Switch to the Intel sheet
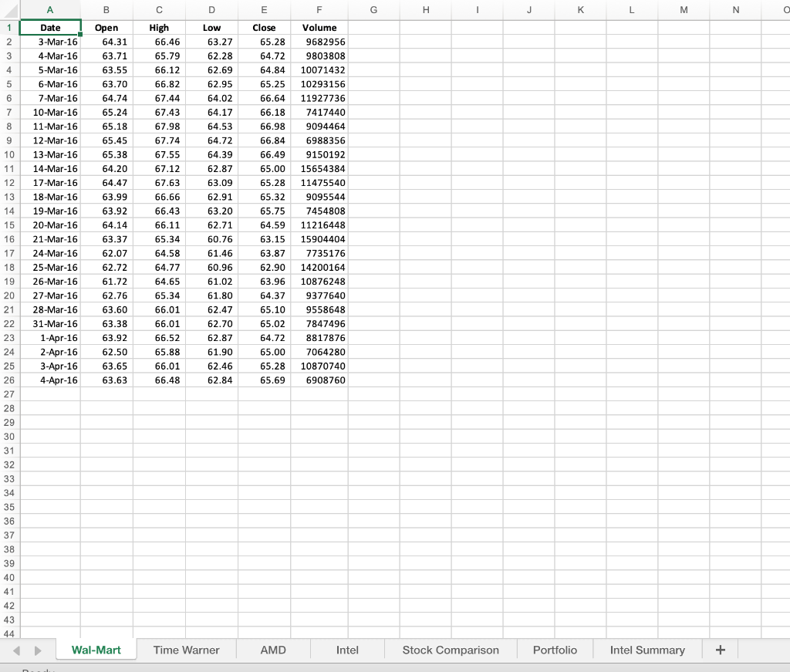The image size is (790, 672). 346,650
